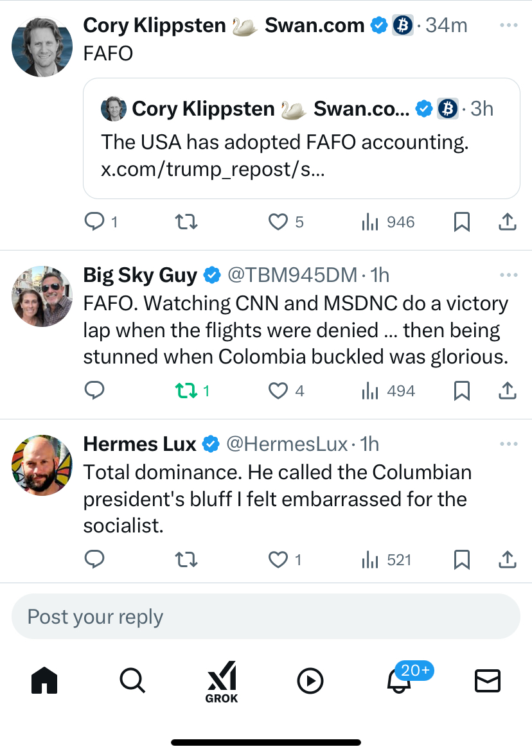
Task: Tap the Post your reply field
Action: (265, 617)
